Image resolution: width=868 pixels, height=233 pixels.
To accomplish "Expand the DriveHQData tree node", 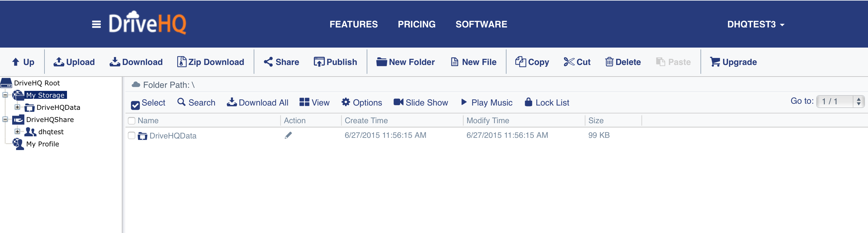I will [x=17, y=107].
